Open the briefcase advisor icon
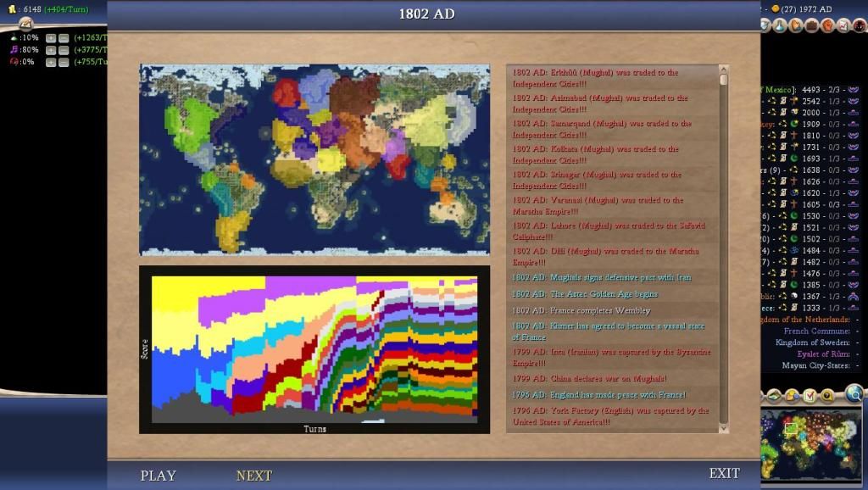This screenshot has width=868, height=490. (x=812, y=25)
